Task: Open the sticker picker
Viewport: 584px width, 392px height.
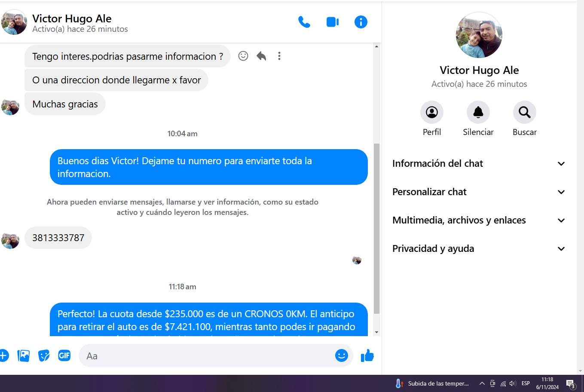Action: tap(44, 355)
